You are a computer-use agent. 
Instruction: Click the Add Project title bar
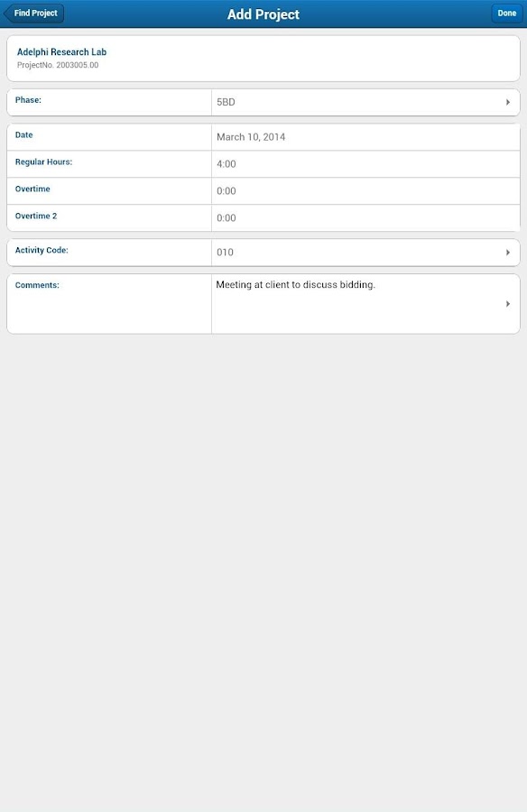[263, 14]
